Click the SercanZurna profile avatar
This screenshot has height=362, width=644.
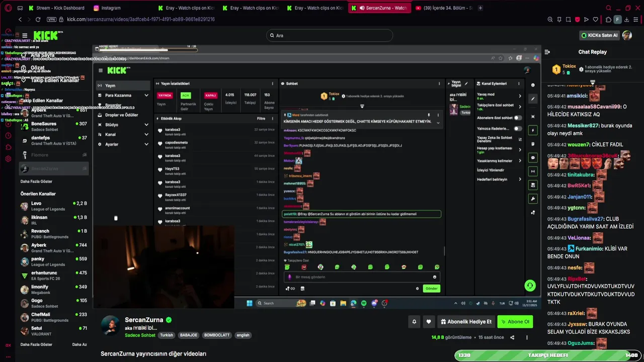(111, 326)
